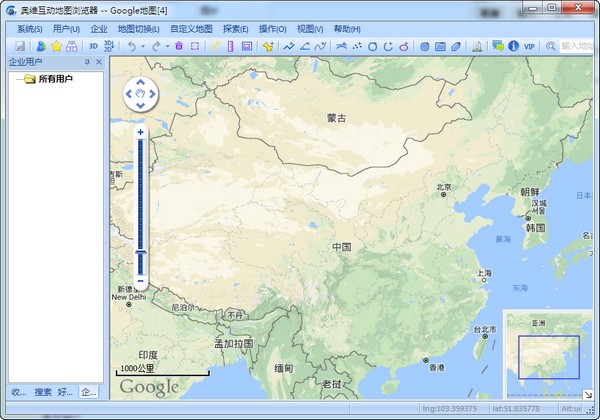
Task: Click the address search input field
Action: pyautogui.click(x=577, y=46)
